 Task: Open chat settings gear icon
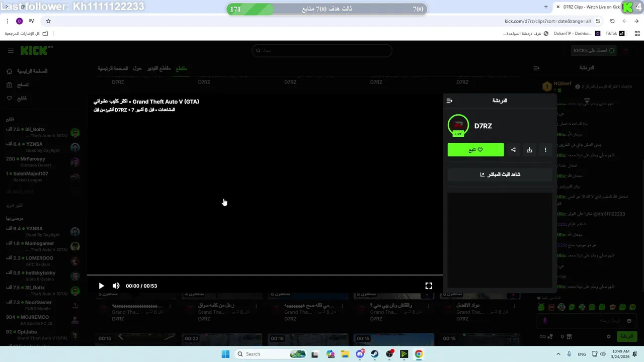[609, 336]
